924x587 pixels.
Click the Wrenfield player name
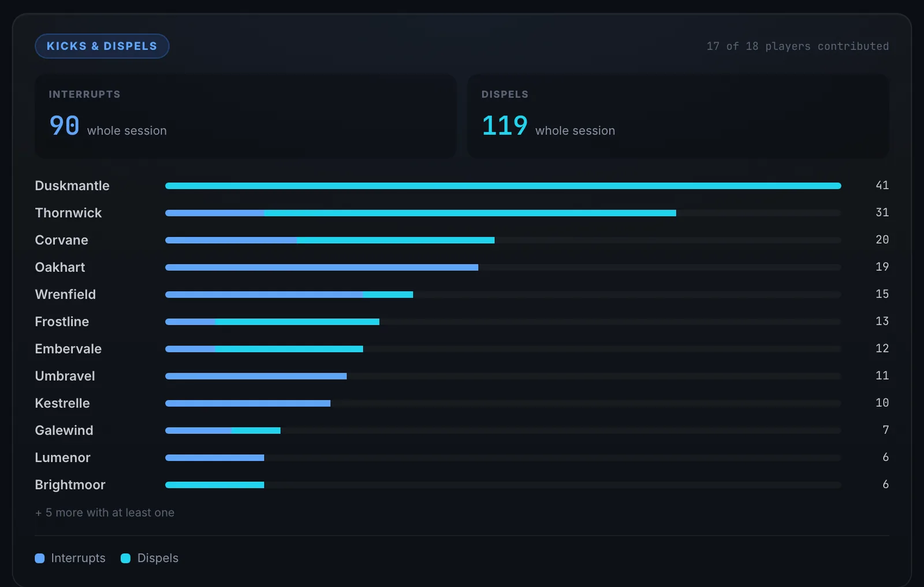(x=65, y=294)
